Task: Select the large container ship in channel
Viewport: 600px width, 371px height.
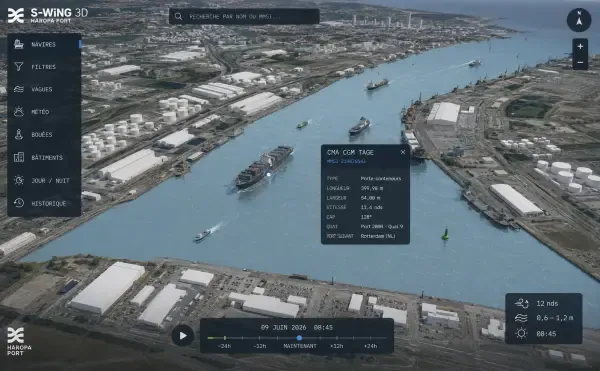Action: pos(264,167)
